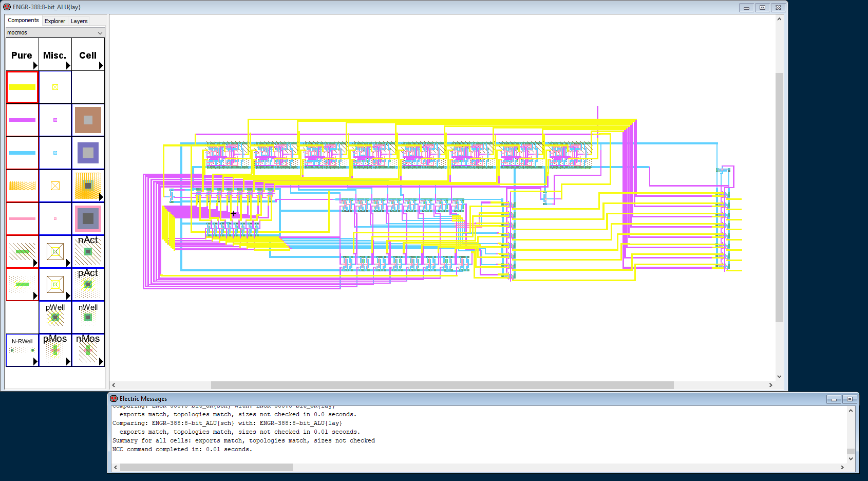Select the pink arc component
Image resolution: width=868 pixels, height=481 pixels.
22,219
